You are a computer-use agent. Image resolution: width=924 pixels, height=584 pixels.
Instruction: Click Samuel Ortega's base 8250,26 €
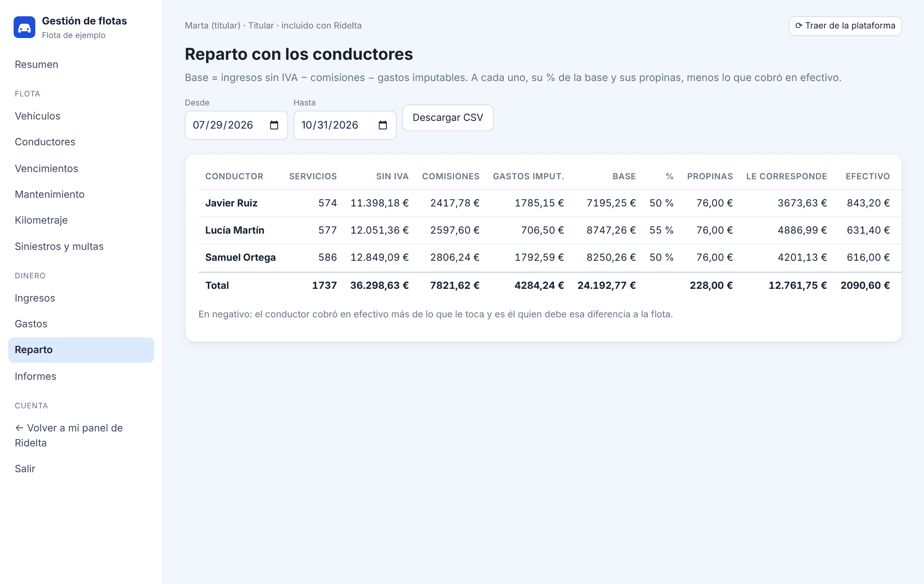coord(611,258)
